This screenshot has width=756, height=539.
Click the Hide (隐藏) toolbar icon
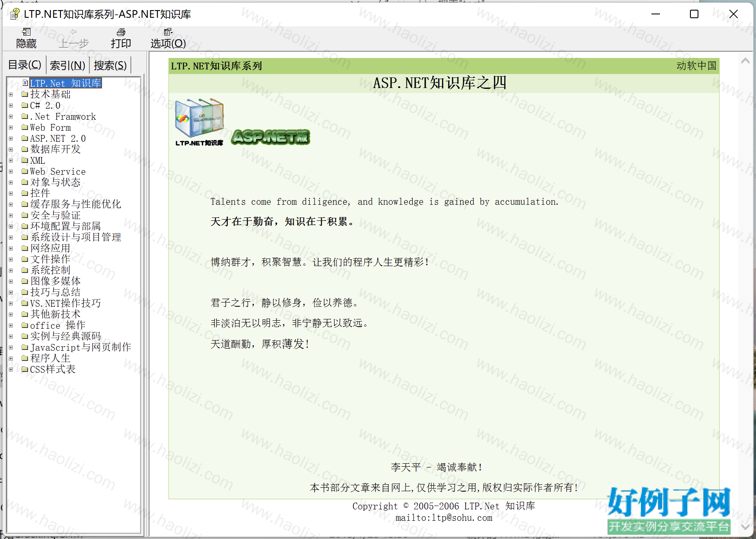pyautogui.click(x=26, y=32)
